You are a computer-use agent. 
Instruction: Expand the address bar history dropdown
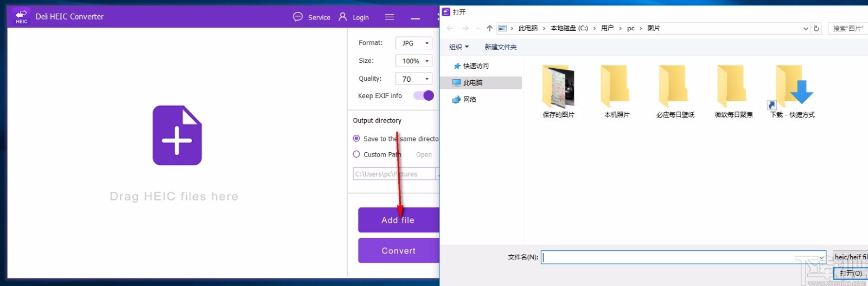(x=806, y=29)
